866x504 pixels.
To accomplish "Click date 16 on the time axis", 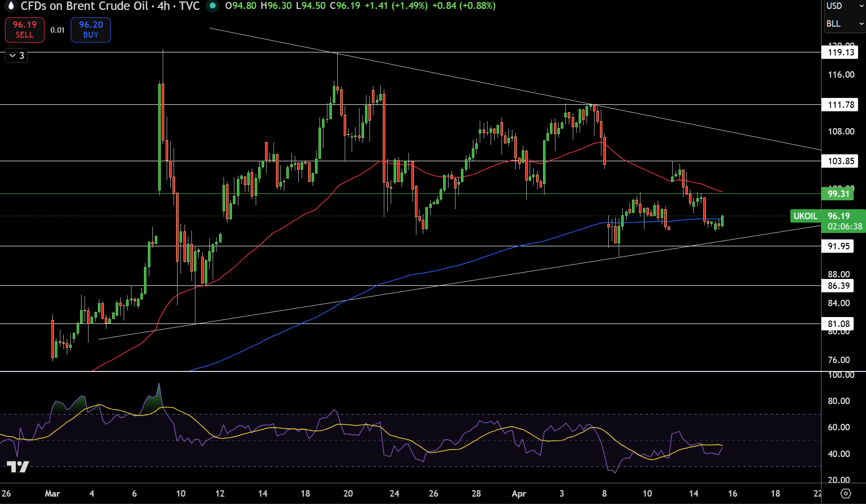I will (x=732, y=494).
